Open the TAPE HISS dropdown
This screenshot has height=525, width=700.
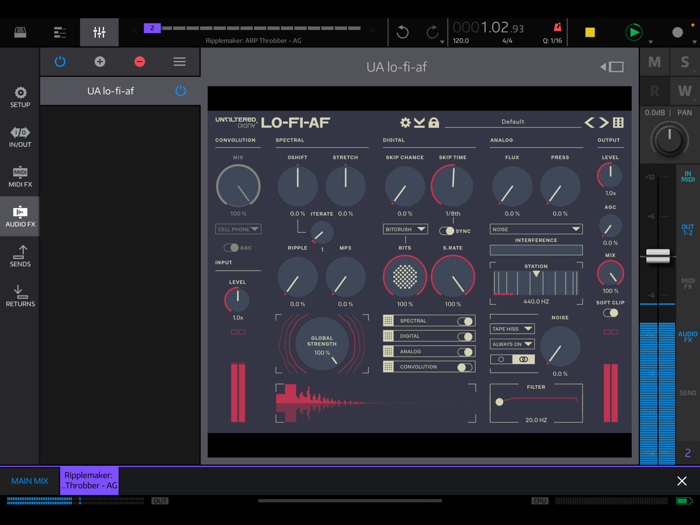pyautogui.click(x=512, y=329)
